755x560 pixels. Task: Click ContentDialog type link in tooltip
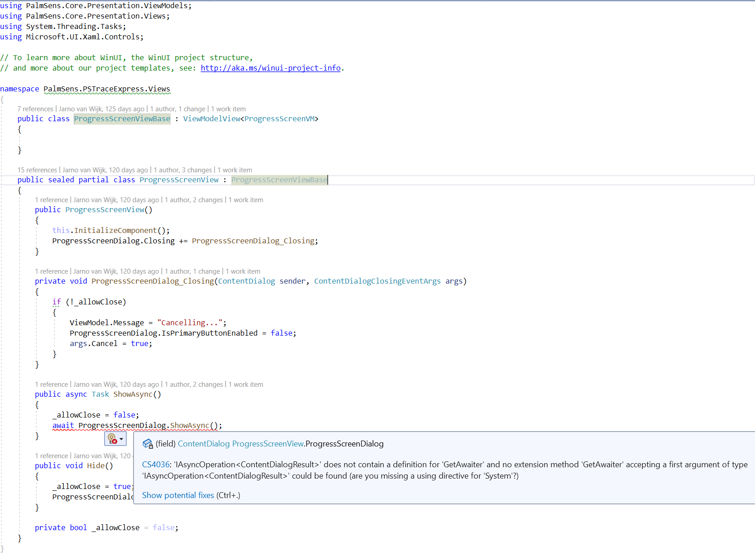204,444
